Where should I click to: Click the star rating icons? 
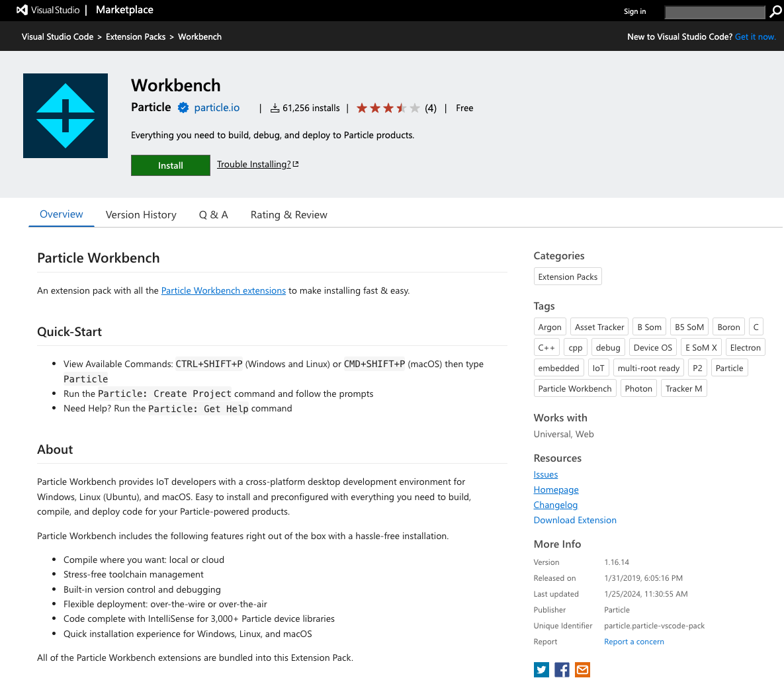pos(388,108)
